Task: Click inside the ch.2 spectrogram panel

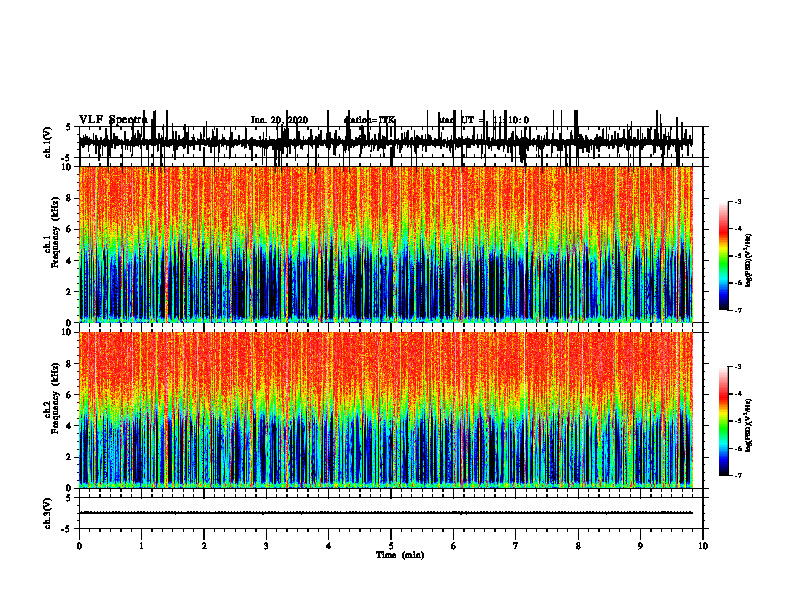Action: pyautogui.click(x=386, y=410)
